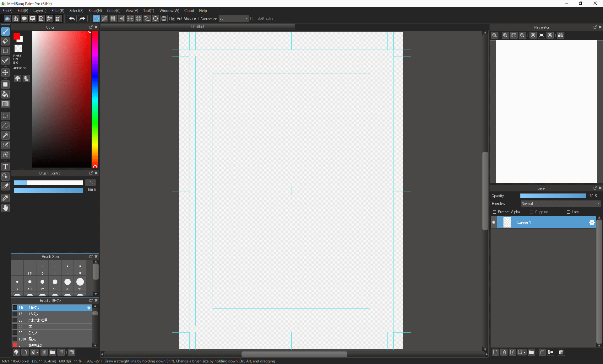Click the Undo icon in the toolbar
This screenshot has width=603, height=364.
coord(72,19)
